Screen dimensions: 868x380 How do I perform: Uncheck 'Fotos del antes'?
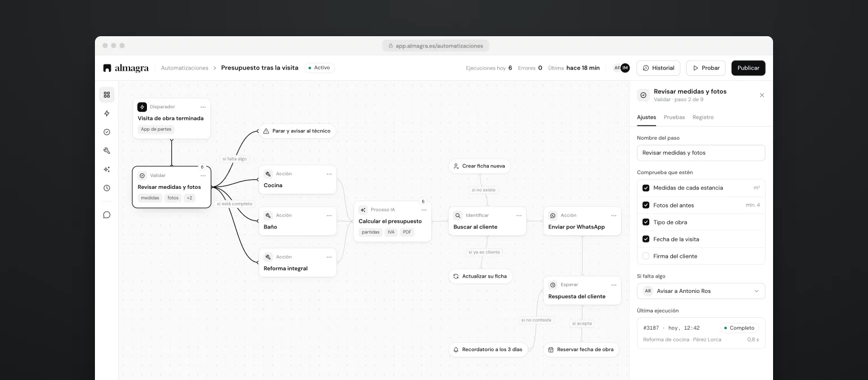pyautogui.click(x=646, y=205)
